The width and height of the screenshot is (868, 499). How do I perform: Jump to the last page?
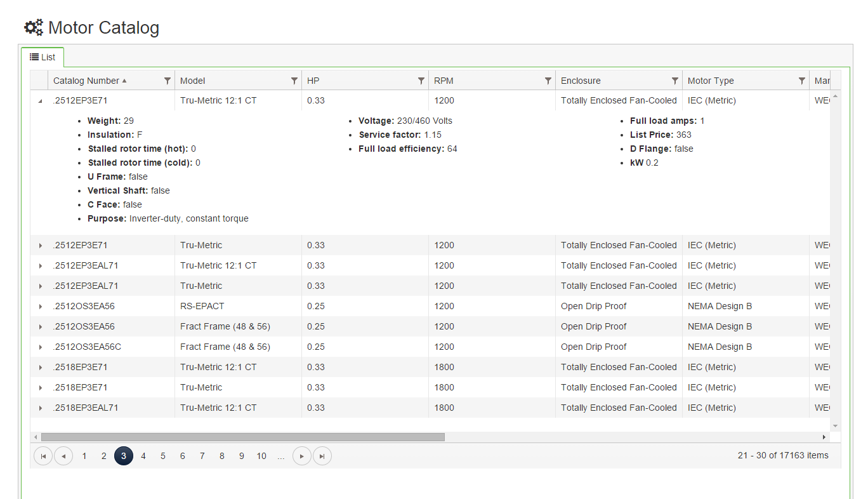tap(322, 456)
